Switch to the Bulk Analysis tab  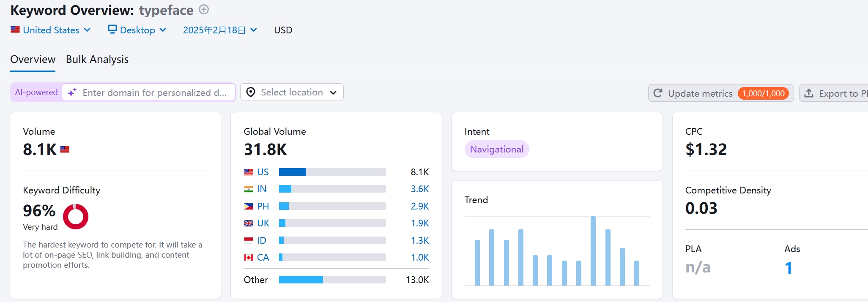[x=97, y=60]
